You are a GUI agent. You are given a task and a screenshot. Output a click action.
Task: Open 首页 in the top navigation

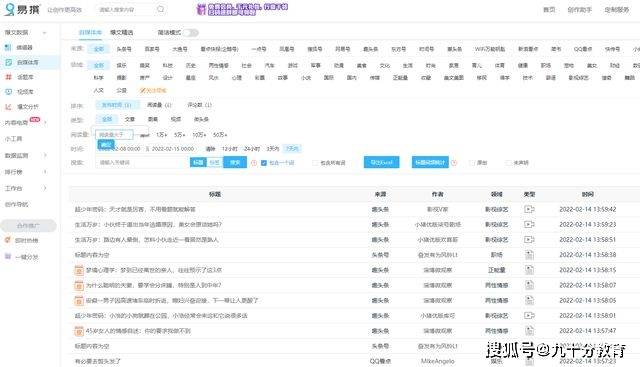click(549, 9)
